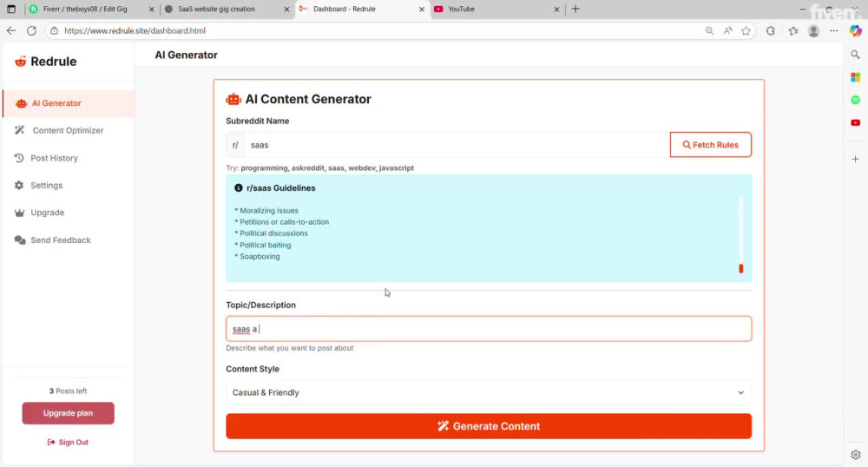Click the crown icon beside Upgrade

click(x=19, y=213)
